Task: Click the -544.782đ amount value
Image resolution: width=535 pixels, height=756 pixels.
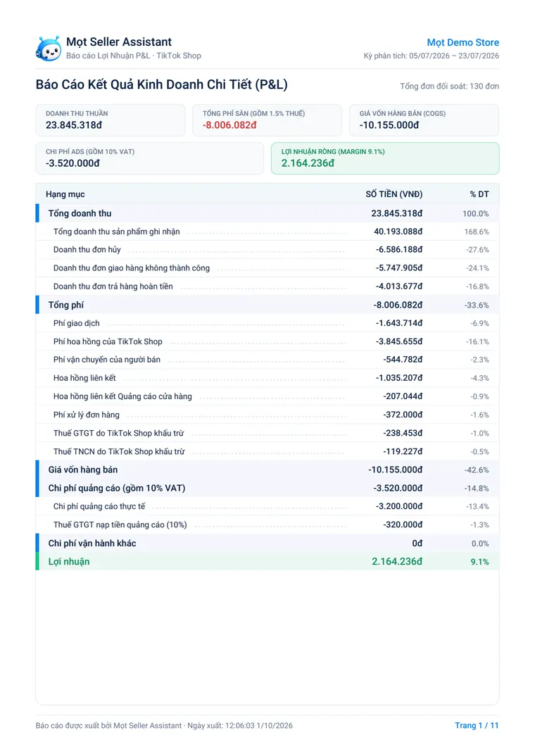Action: click(403, 360)
